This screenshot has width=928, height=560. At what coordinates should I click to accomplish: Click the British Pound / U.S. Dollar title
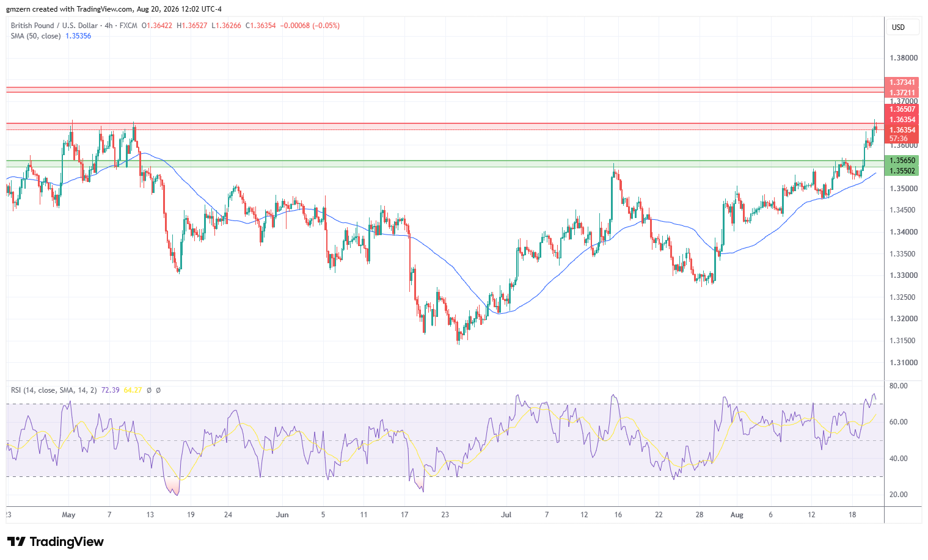pos(54,26)
